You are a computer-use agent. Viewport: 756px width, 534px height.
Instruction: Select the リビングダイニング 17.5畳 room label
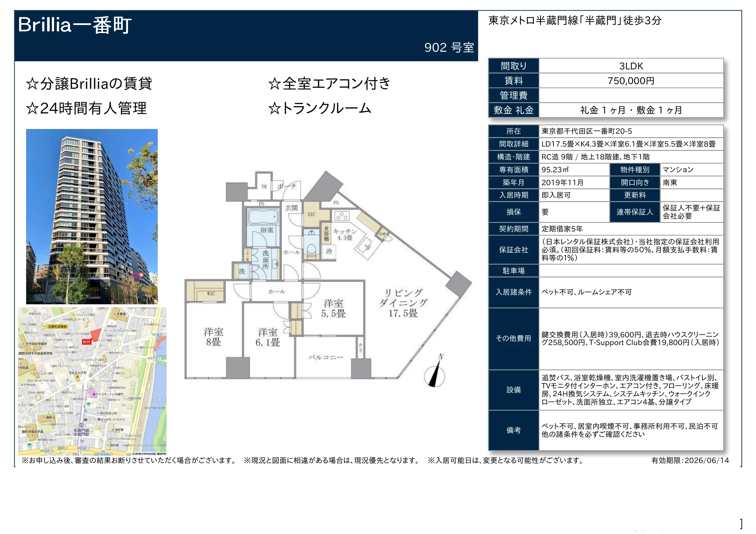(x=403, y=303)
